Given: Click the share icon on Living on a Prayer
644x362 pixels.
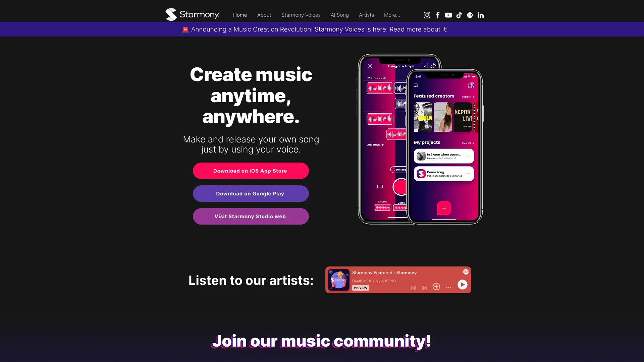Looking at the screenshot, I should (433, 66).
